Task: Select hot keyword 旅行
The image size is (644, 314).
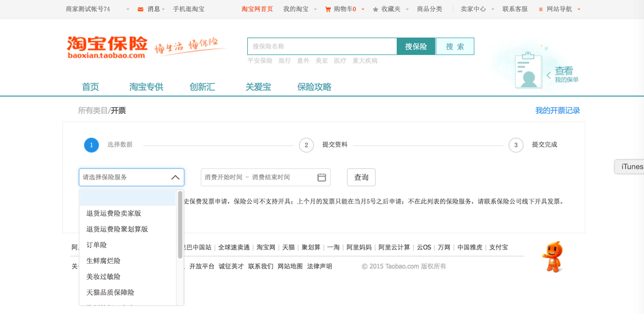Action: [285, 61]
